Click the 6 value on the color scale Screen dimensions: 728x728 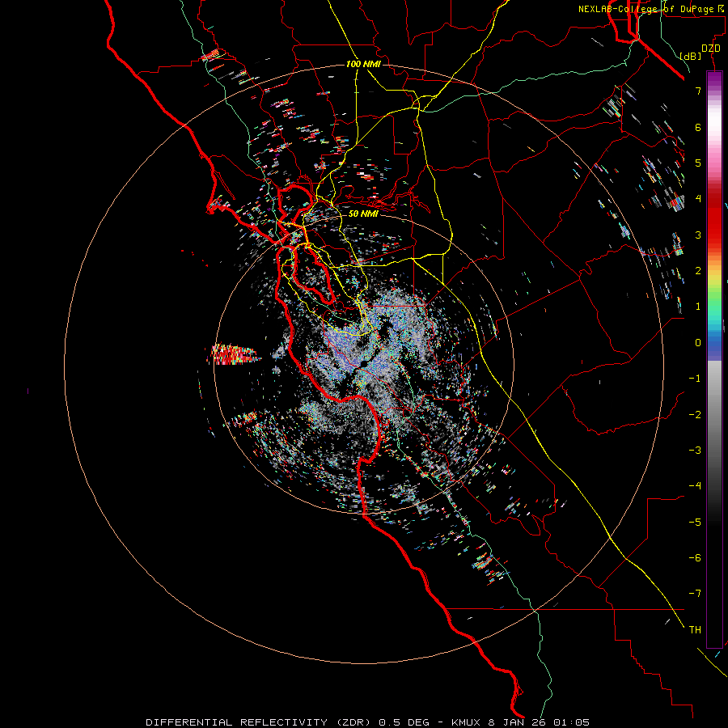(x=698, y=127)
